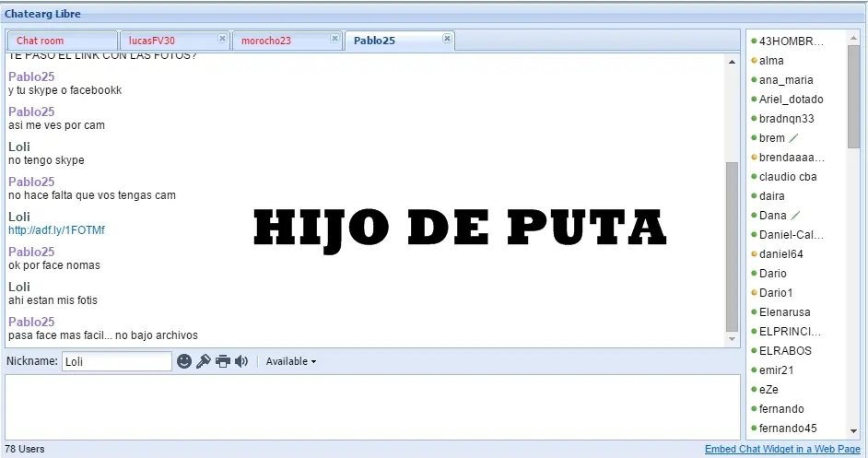Click chat scrollbar up arrow
Screen dimensions: 868x458
click(x=732, y=62)
